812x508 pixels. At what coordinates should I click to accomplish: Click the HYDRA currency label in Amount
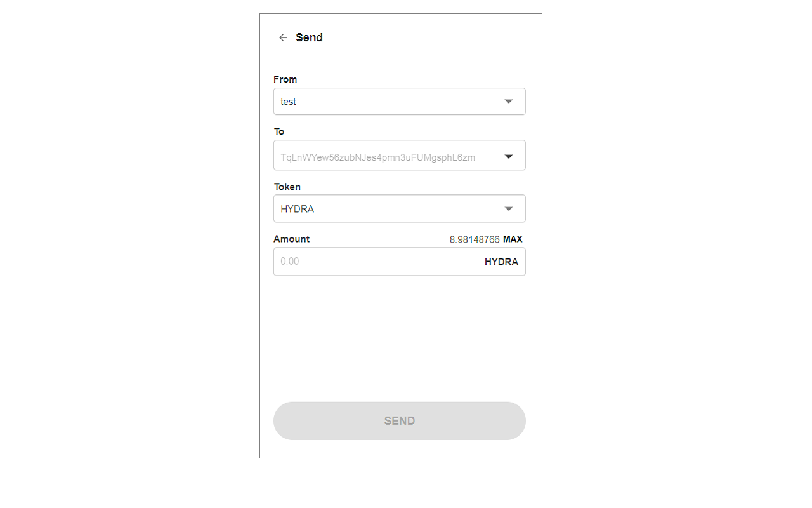(x=501, y=262)
